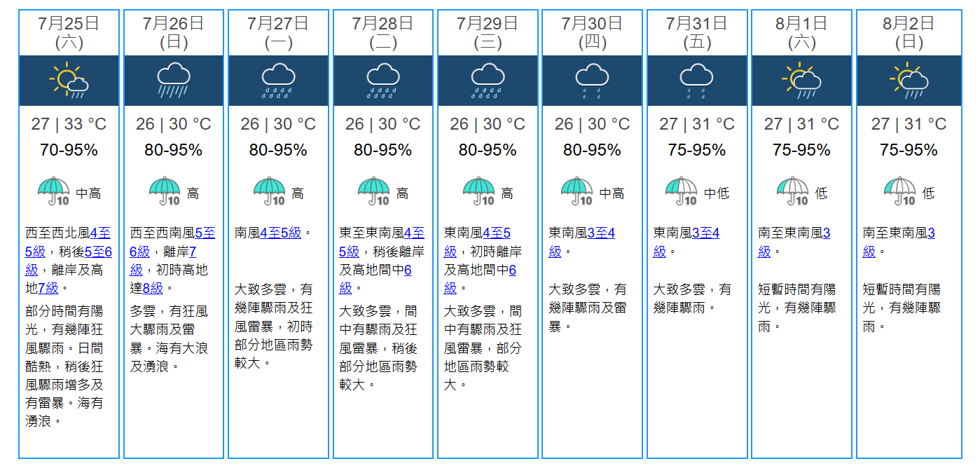
Task: Open the 8級 wind link on 7月26日
Action: coord(153,288)
